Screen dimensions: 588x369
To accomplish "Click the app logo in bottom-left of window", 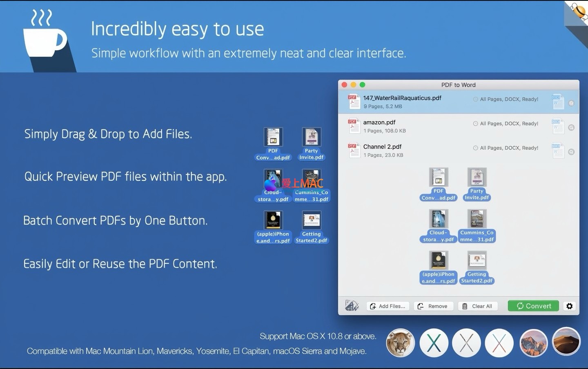I will click(352, 305).
